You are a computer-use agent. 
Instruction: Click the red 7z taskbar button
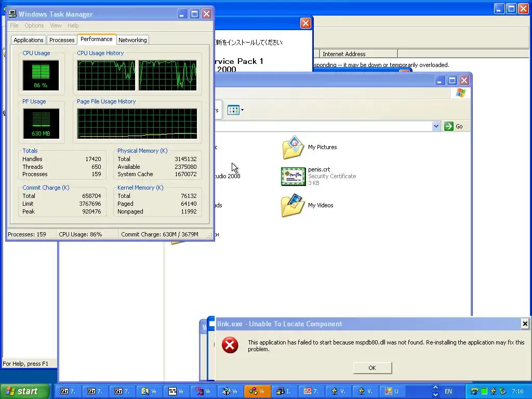click(x=311, y=391)
